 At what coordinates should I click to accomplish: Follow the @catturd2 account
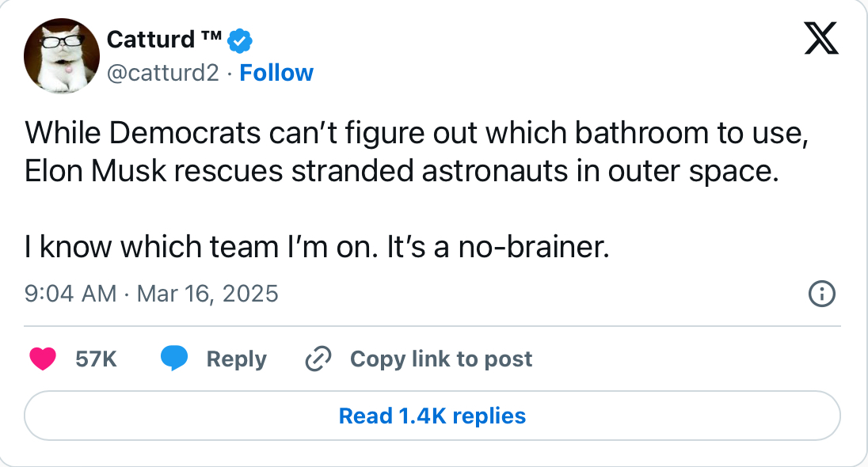coord(276,73)
